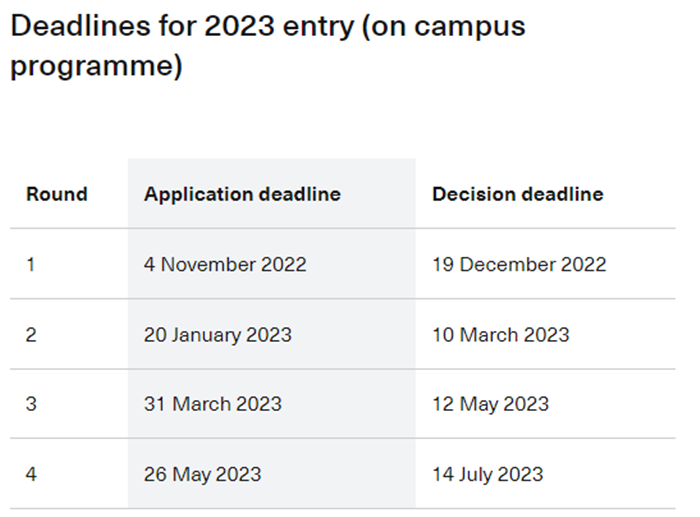
Task: Click the '14 July 2023' decision date
Action: point(488,474)
